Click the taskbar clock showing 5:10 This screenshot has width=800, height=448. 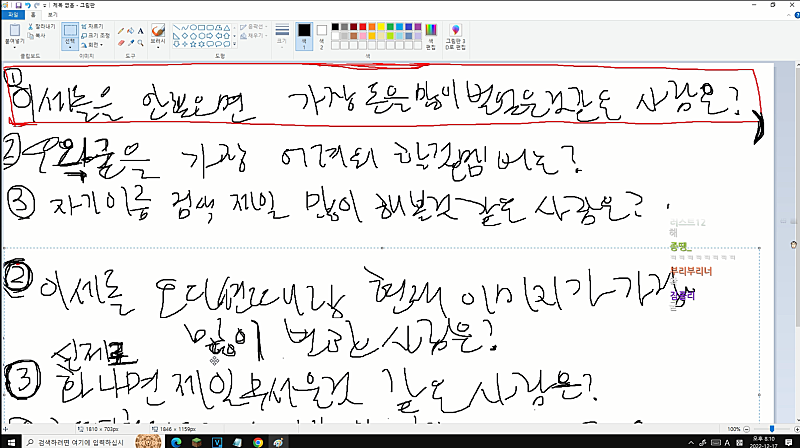[764, 442]
